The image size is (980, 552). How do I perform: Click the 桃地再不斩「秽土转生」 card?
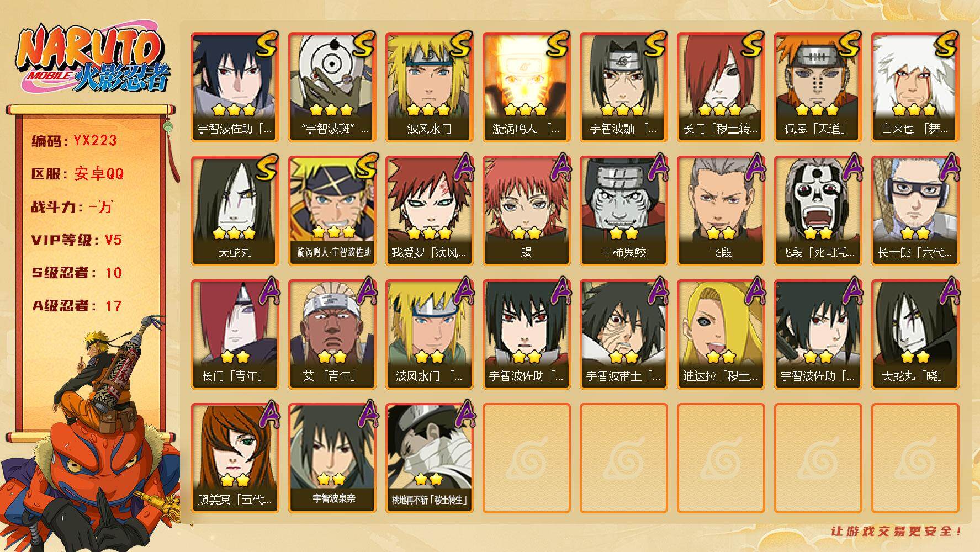click(x=429, y=458)
